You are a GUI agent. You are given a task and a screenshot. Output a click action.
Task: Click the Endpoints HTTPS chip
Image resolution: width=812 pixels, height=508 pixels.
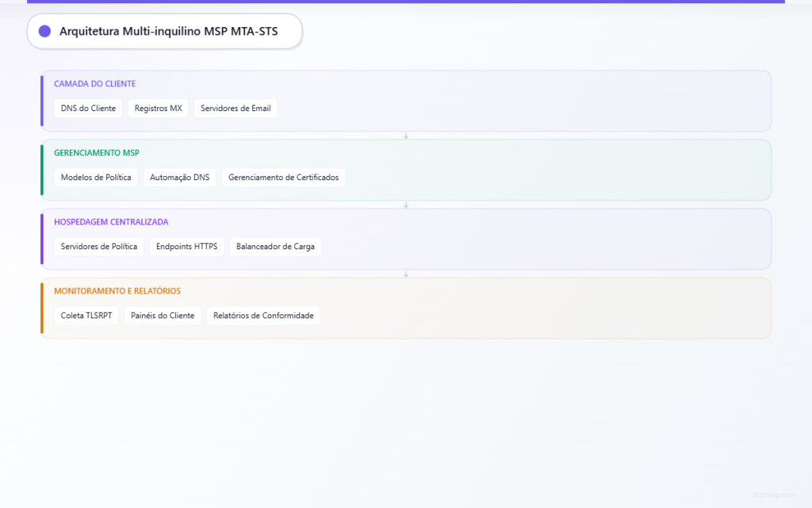[186, 246]
